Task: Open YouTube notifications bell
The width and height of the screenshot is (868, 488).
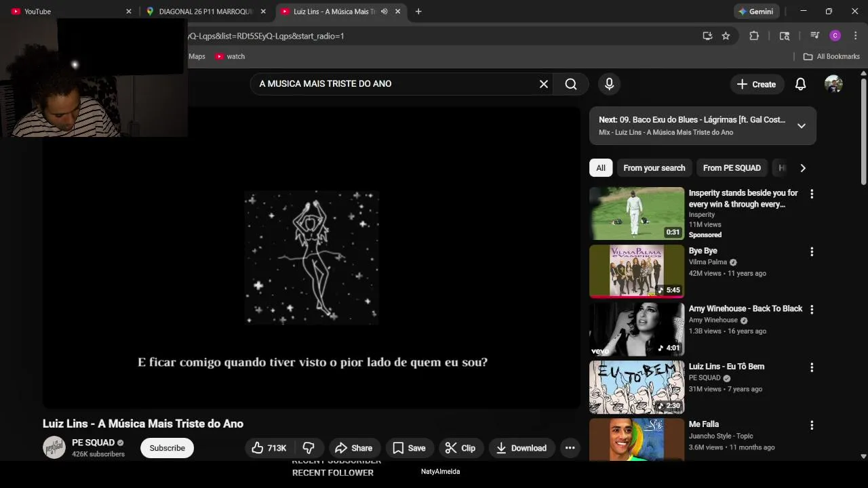Action: click(x=800, y=84)
